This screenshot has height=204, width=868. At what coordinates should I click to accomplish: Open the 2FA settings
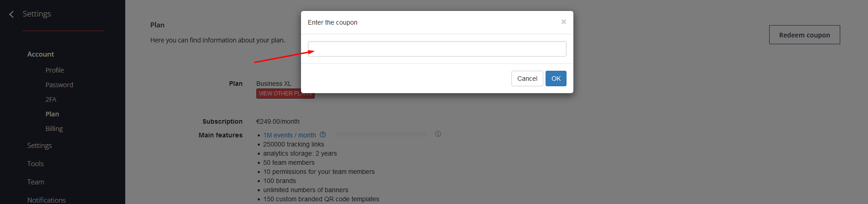[51, 99]
